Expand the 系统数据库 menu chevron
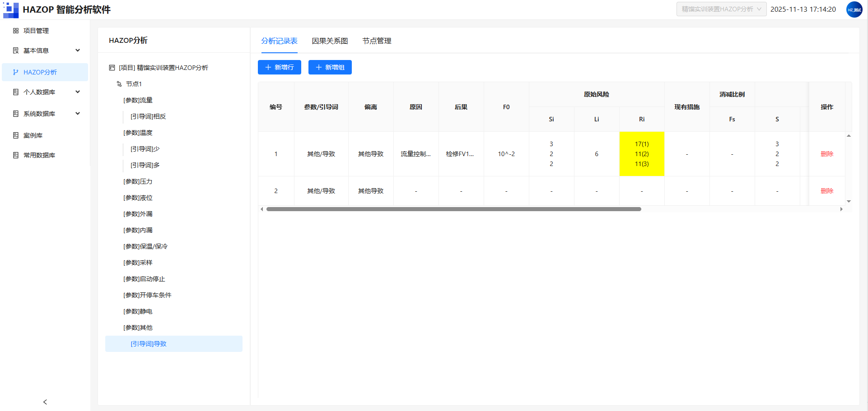This screenshot has height=411, width=868. (78, 114)
